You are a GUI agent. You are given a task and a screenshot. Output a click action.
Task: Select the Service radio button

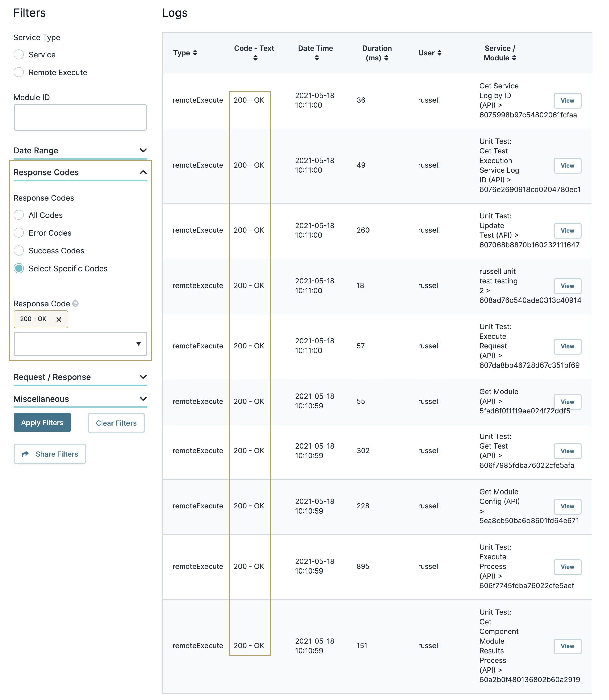19,54
